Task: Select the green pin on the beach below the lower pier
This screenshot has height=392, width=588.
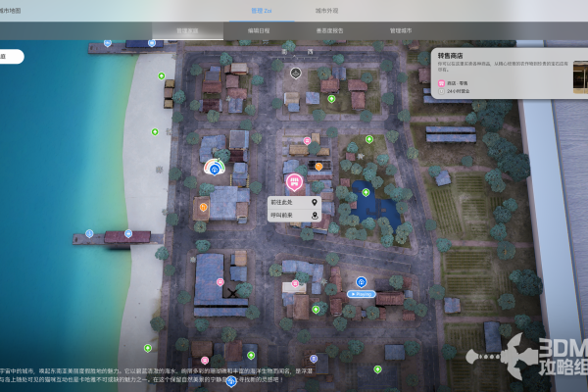Action: coord(148,348)
